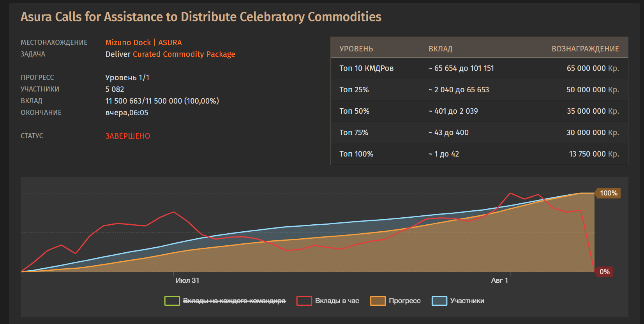Viewport: 644px width, 324px height.
Task: Click the Июл 31 timeline tick label
Action: (187, 280)
